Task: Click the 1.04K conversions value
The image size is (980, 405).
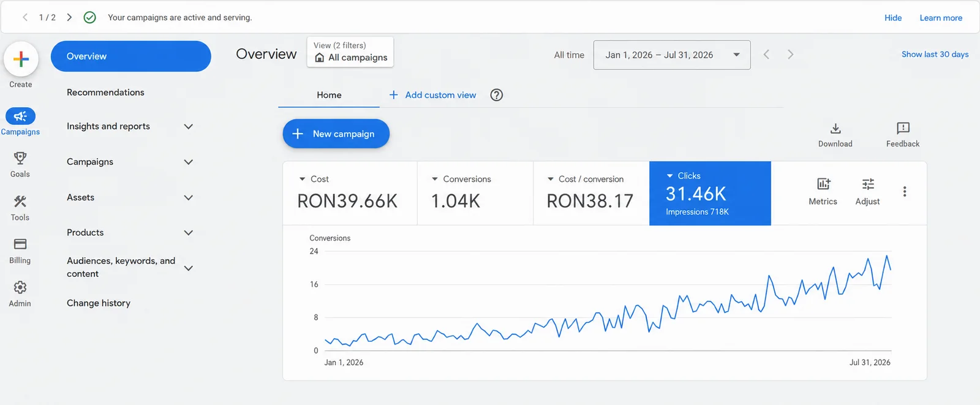Action: point(456,201)
